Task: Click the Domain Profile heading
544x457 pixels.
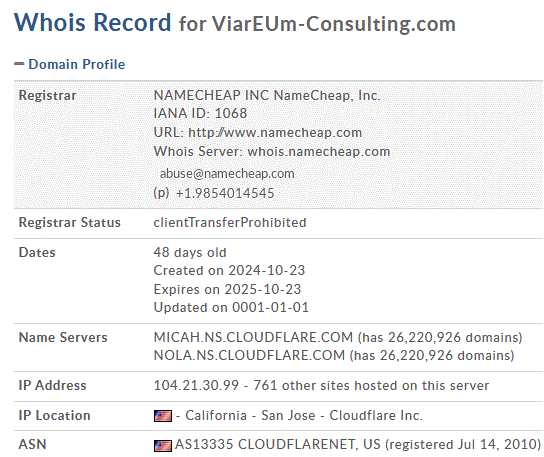Action: [x=76, y=64]
